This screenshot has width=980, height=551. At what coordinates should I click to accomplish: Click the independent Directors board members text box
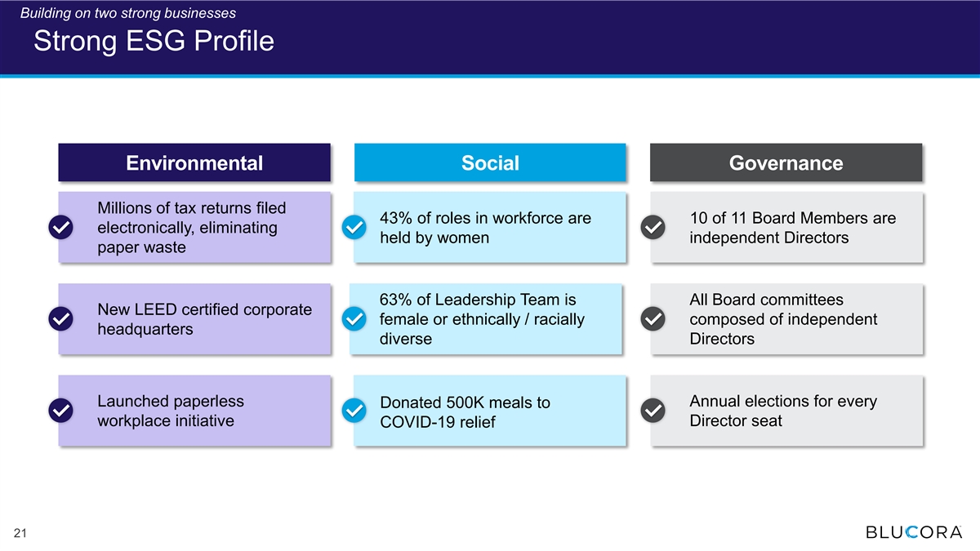[786, 228]
